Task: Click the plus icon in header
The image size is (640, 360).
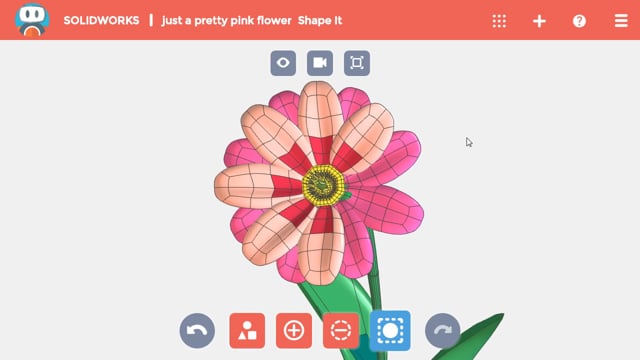Action: (x=539, y=21)
